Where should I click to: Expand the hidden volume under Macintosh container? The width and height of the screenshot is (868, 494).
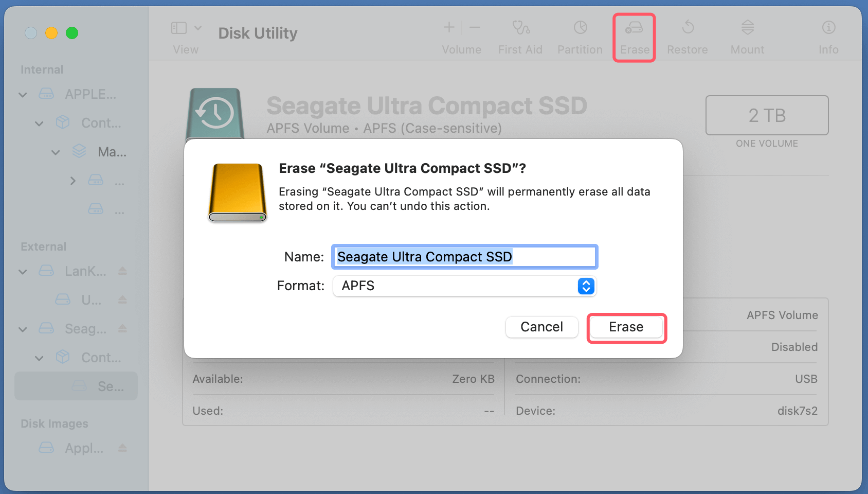[73, 181]
